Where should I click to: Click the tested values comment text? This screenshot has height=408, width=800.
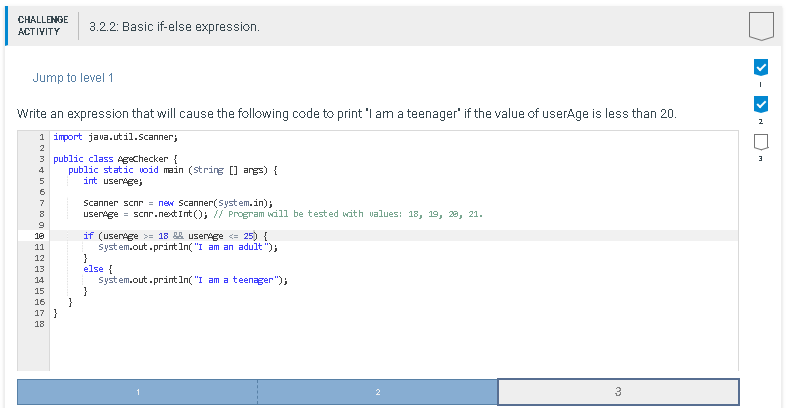click(x=348, y=214)
